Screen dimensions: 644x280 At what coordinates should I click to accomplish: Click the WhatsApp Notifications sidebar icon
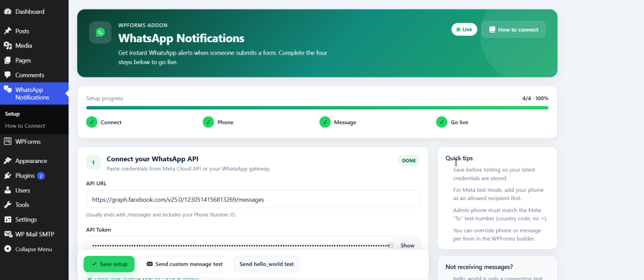(8, 89)
